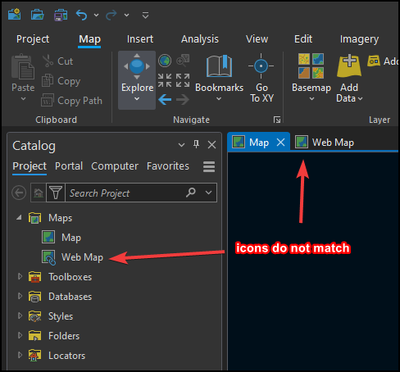Switch to the Analysis ribbon tab
Screen dimensions: 400x372
click(200, 39)
